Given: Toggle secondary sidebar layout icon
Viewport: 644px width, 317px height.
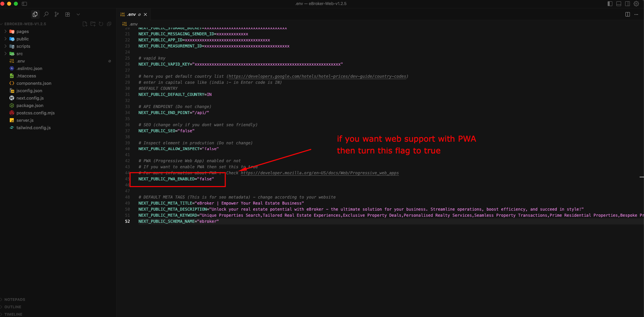Looking at the screenshot, I should tap(628, 4).
